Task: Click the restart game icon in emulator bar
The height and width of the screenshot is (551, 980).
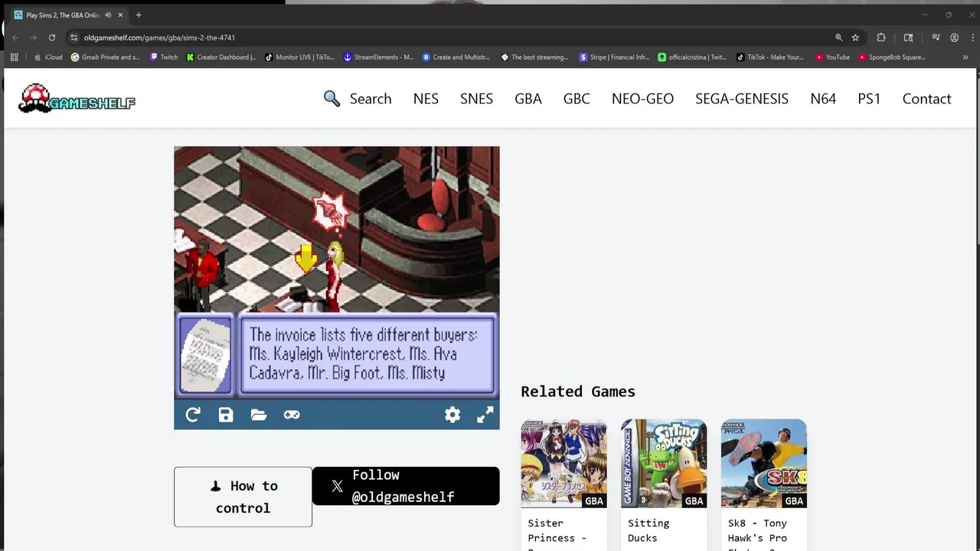Action: (193, 415)
